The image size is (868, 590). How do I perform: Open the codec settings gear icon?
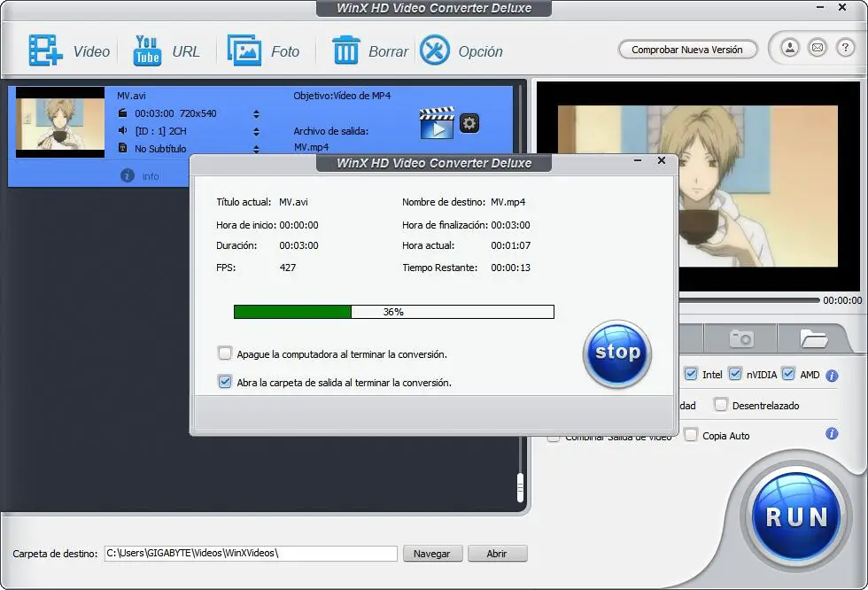pyautogui.click(x=469, y=123)
